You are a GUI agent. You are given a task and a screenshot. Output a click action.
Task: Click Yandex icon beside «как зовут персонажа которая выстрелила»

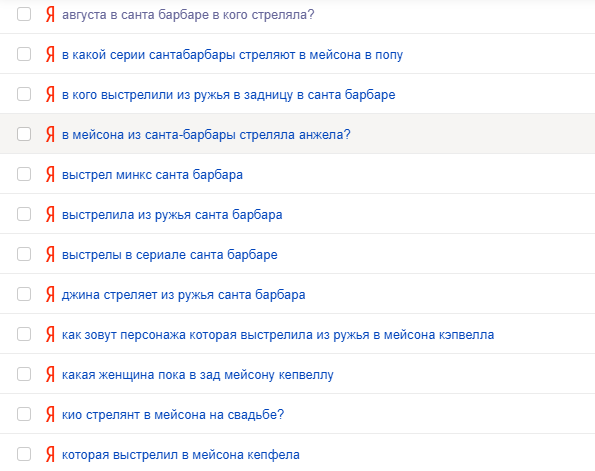pyautogui.click(x=50, y=335)
